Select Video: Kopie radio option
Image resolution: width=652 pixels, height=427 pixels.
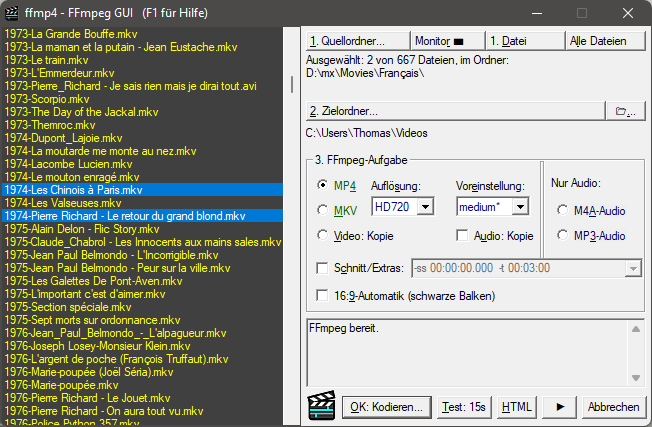click(x=323, y=235)
